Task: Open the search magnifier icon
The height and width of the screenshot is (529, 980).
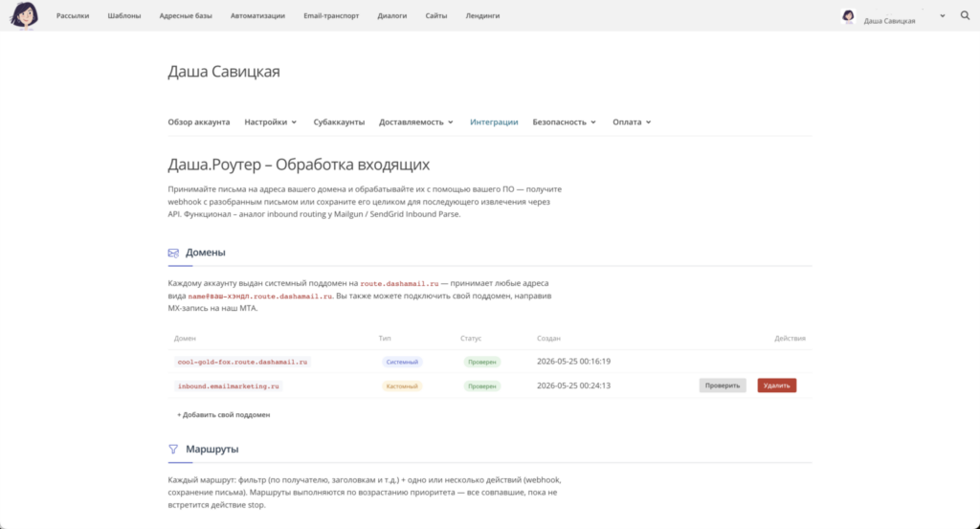Action: pyautogui.click(x=965, y=15)
